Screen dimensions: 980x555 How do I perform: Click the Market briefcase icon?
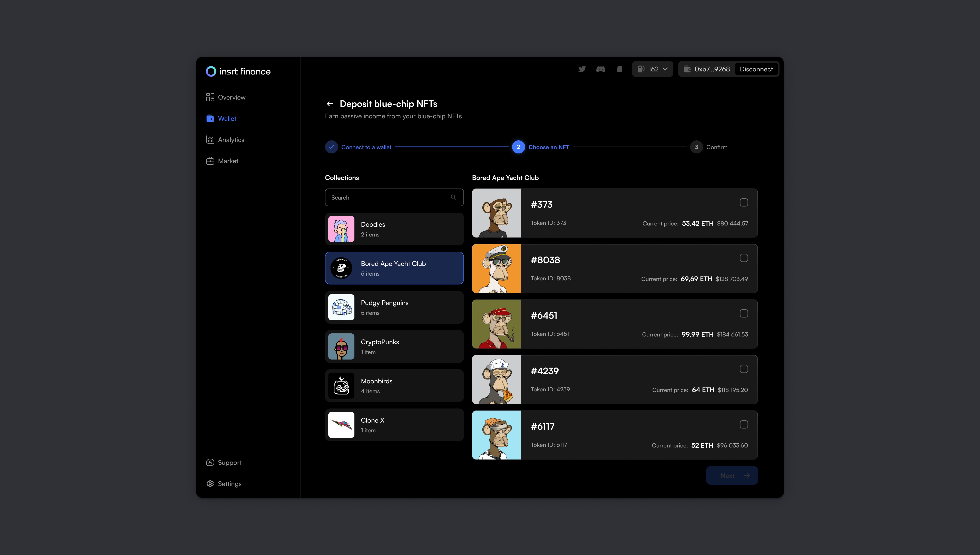[210, 161]
